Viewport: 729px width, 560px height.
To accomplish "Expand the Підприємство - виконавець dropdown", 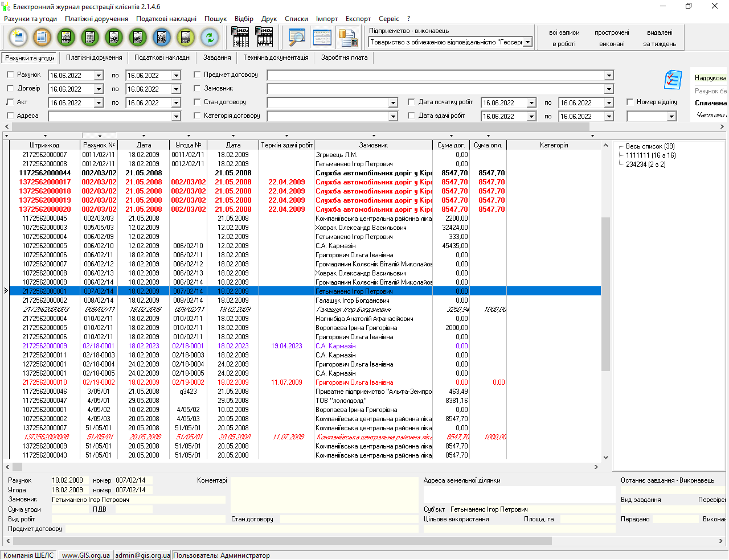I will (527, 42).
